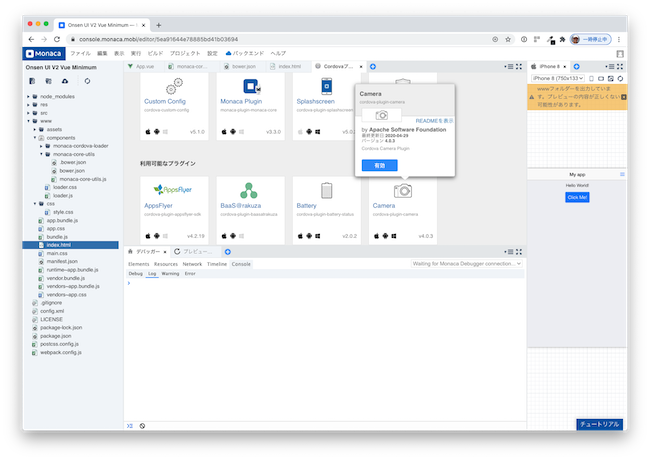Viewport: 650px width, 460px height.
Task: Switch preview to landscape orientation icon
Action: 601,78
